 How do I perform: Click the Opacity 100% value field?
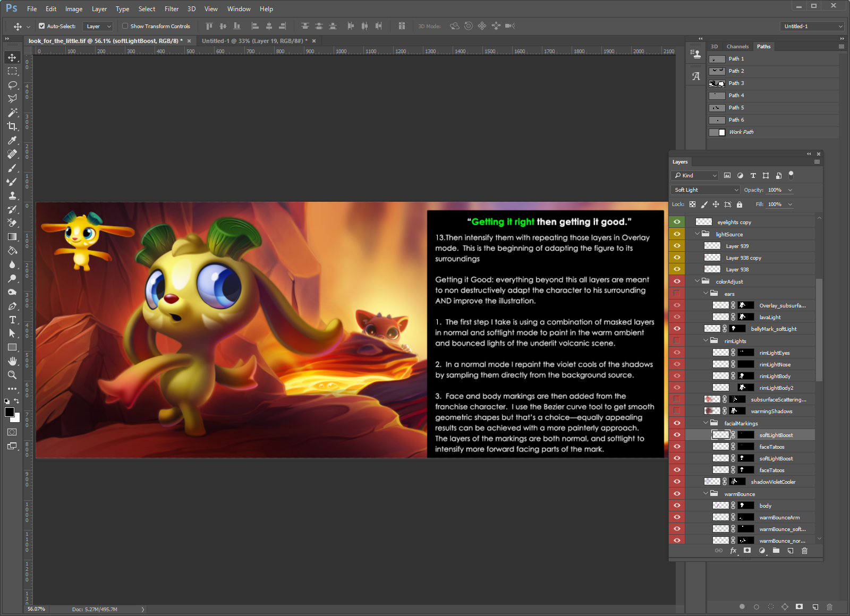pos(776,190)
